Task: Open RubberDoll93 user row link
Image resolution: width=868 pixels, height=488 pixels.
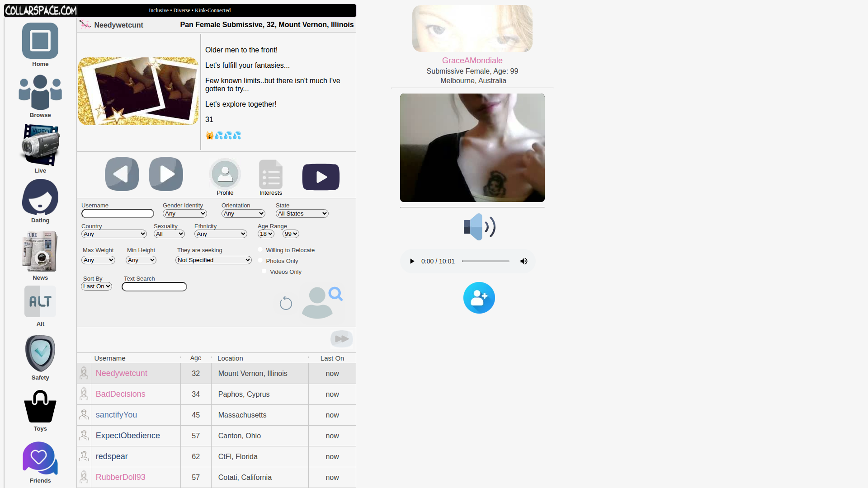Action: [x=120, y=477]
